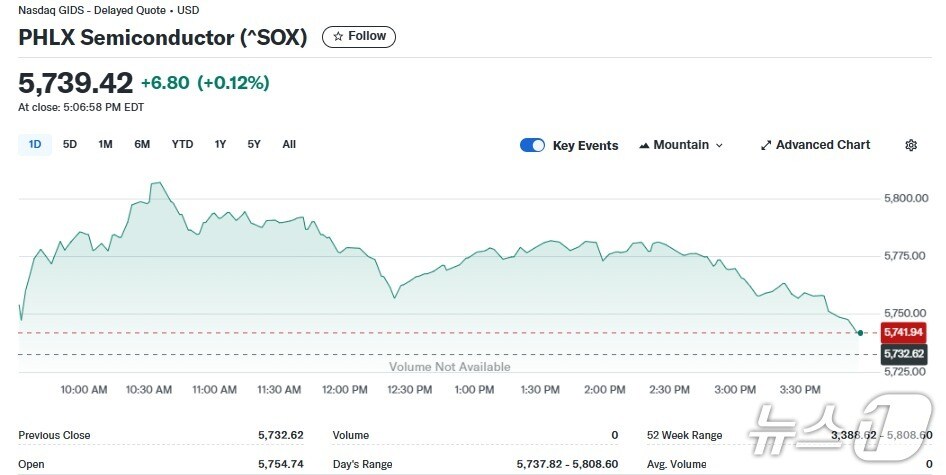Open chart settings gear icon
946x475 pixels.
[911, 145]
